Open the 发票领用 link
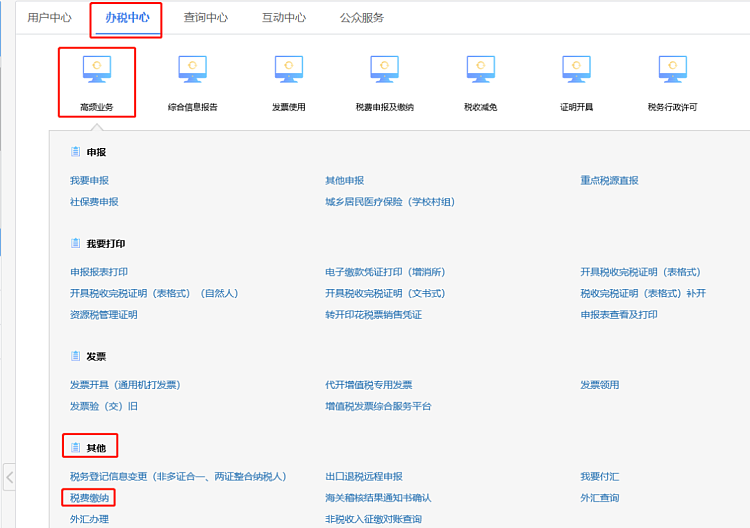 [x=600, y=385]
